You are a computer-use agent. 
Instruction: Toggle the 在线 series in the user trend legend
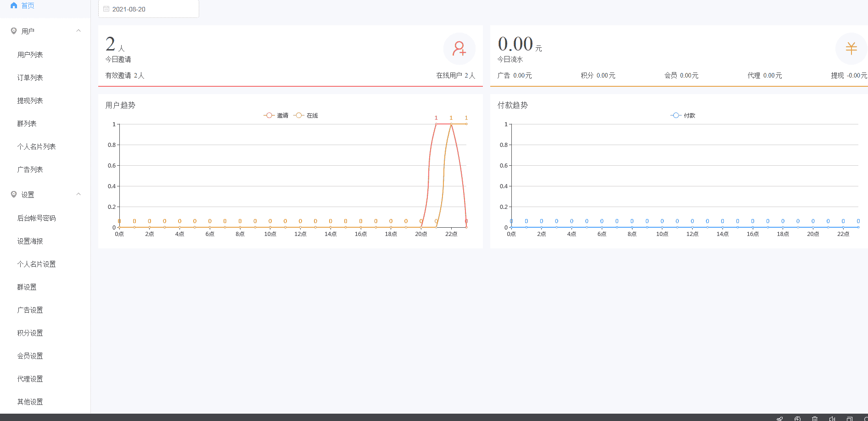pos(306,116)
